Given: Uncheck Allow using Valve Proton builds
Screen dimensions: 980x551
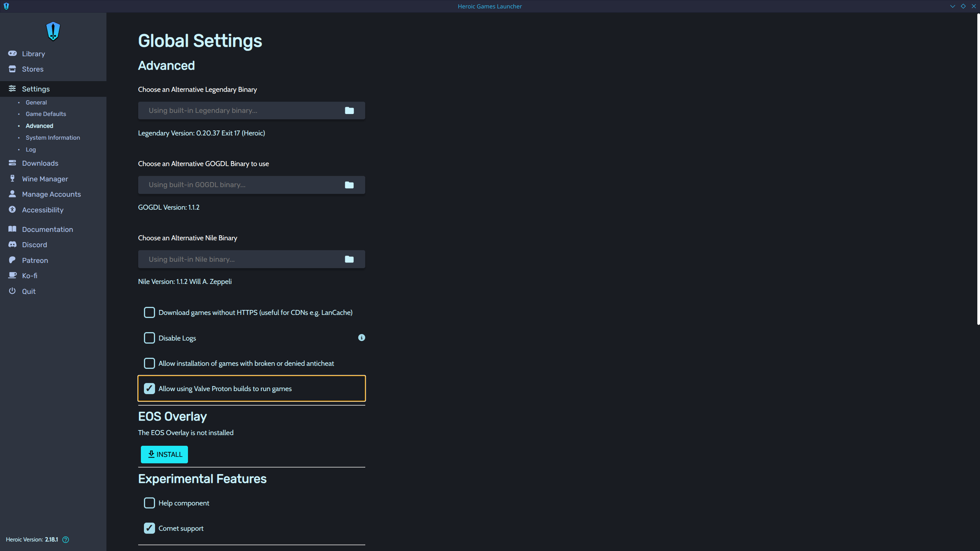Looking at the screenshot, I should (149, 388).
